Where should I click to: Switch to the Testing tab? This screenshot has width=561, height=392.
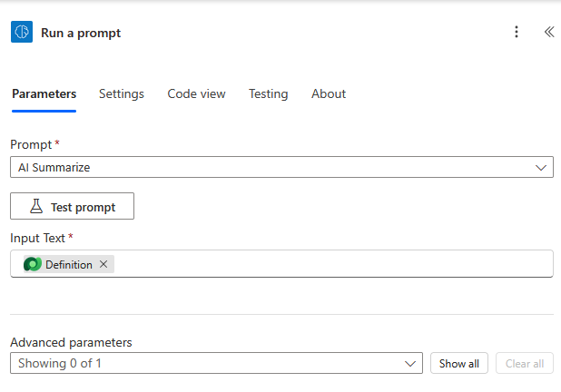(269, 93)
